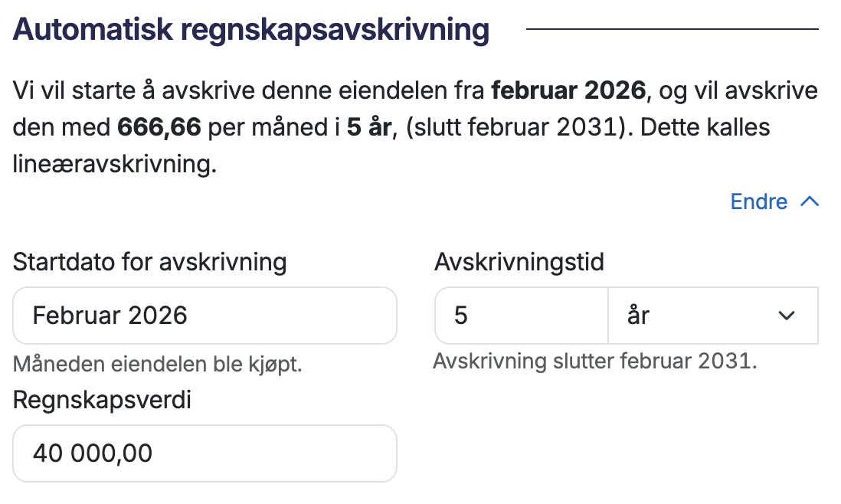Click the word "lineæravskrivning" in the description
Image resolution: width=841 pixels, height=504 pixels.
[x=114, y=163]
